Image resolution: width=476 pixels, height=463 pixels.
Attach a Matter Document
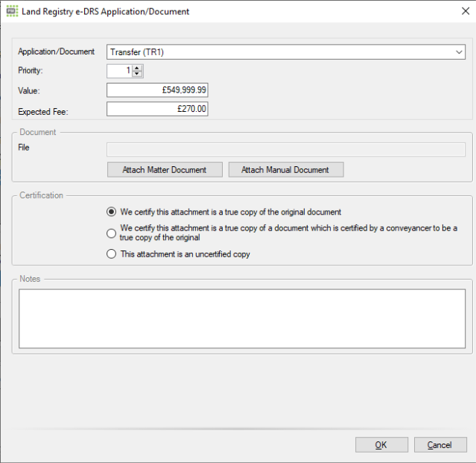(x=165, y=169)
